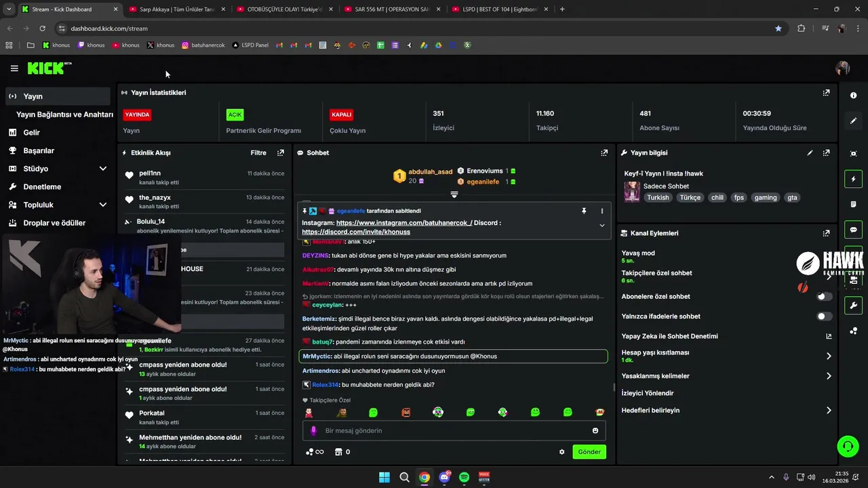
Task: Open Yayın Bağlantısı ve Anahtarı page
Action: pos(64,115)
